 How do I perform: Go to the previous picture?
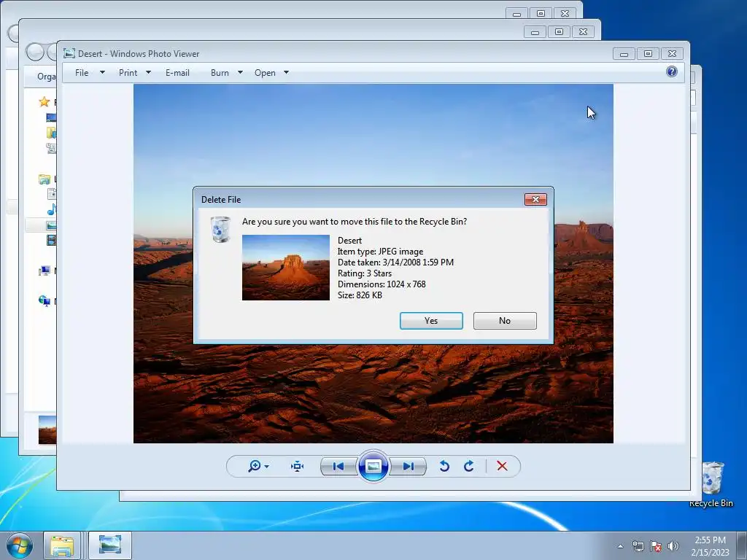(338, 466)
